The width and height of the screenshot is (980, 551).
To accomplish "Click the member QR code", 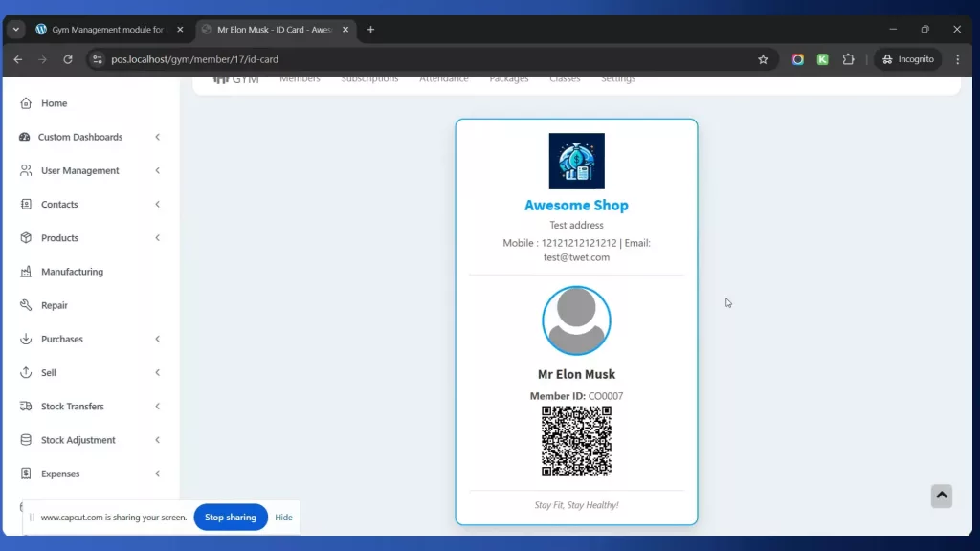I will (x=576, y=441).
